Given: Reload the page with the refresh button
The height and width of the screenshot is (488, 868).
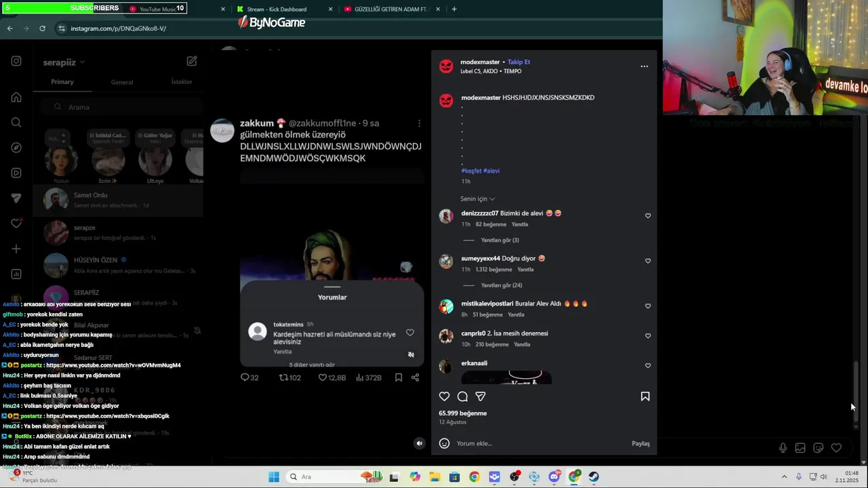Looking at the screenshot, I should (x=42, y=28).
